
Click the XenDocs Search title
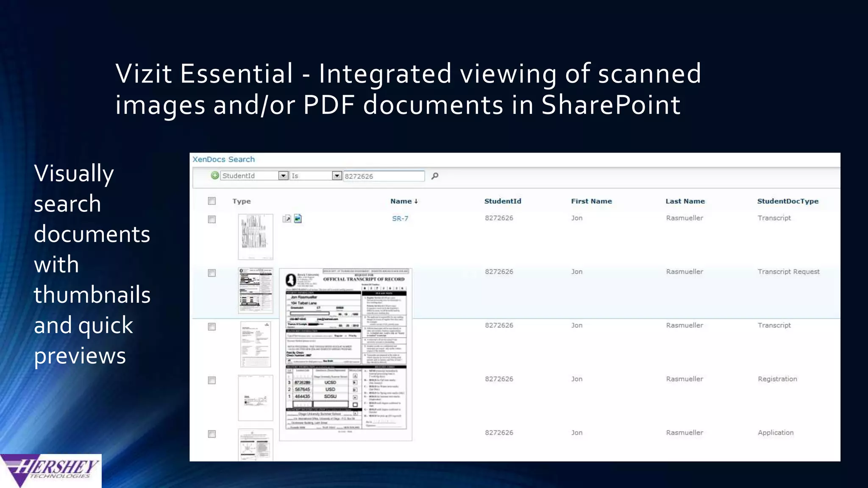click(224, 159)
